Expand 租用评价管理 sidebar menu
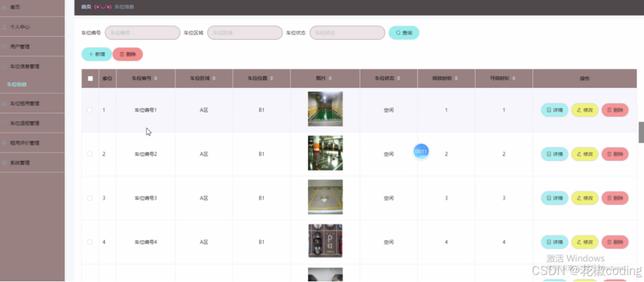Image resolution: width=644 pixels, height=282 pixels. pos(33,143)
